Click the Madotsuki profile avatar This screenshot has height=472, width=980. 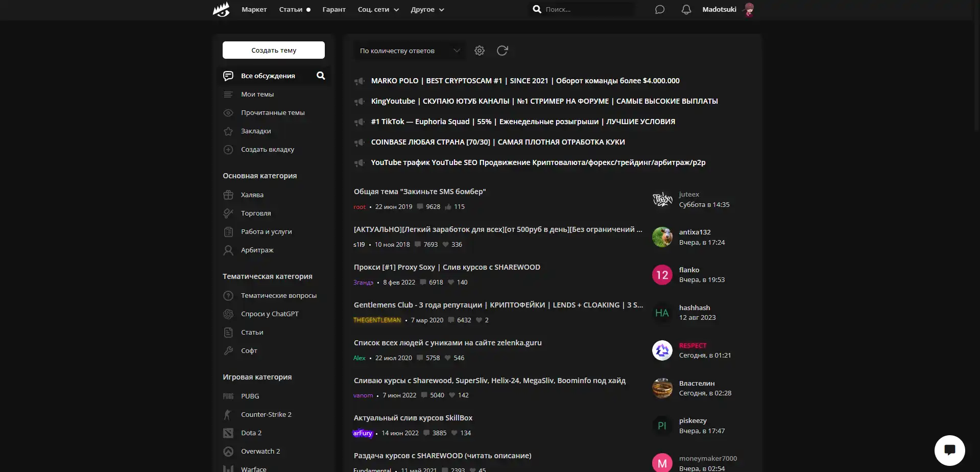pyautogui.click(x=749, y=10)
